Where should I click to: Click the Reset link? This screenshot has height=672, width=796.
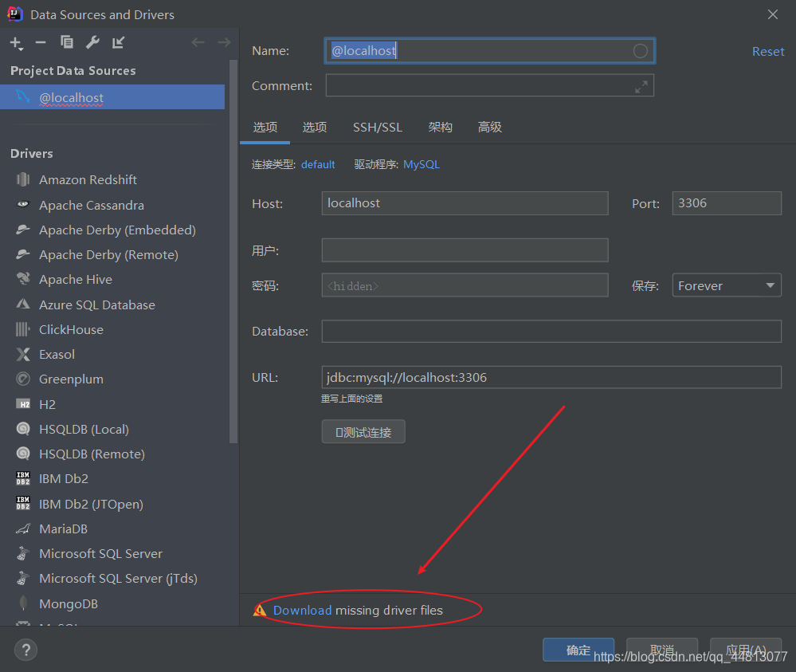[x=768, y=51]
